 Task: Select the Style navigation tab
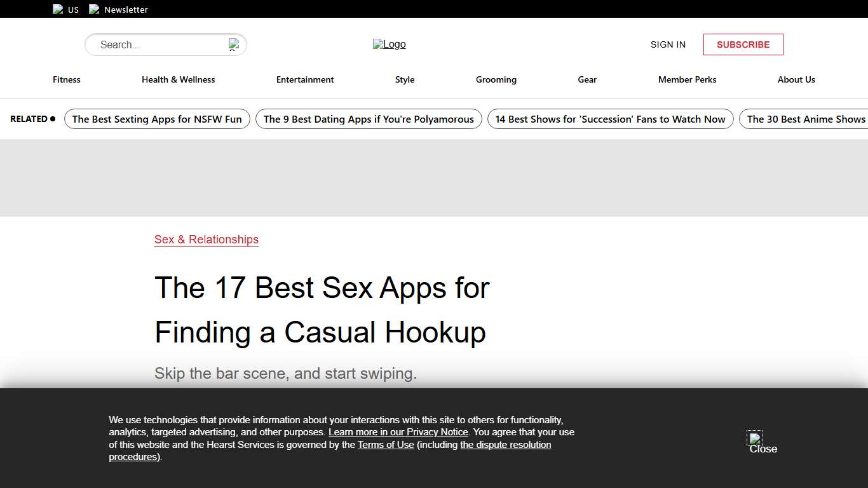tap(405, 79)
